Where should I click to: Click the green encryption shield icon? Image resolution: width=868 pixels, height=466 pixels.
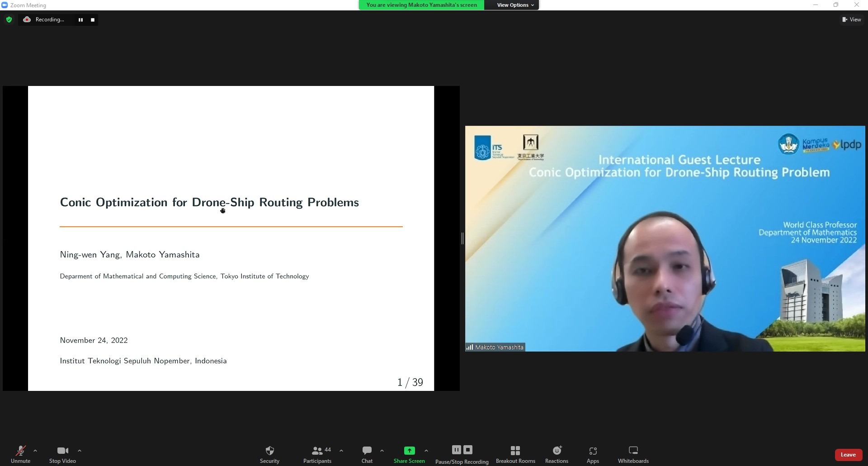(x=9, y=19)
